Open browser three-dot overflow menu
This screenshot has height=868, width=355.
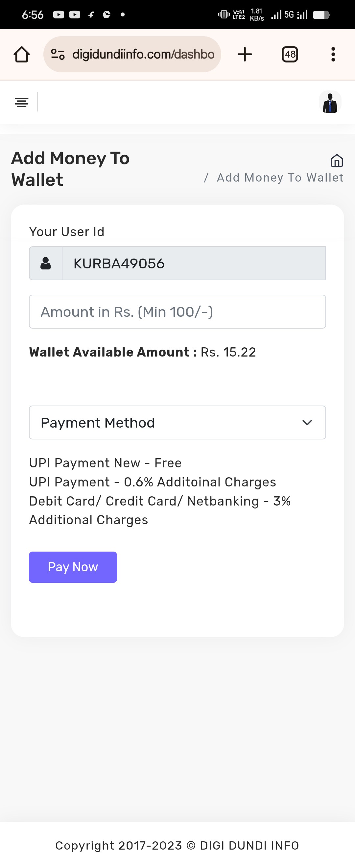click(x=333, y=54)
